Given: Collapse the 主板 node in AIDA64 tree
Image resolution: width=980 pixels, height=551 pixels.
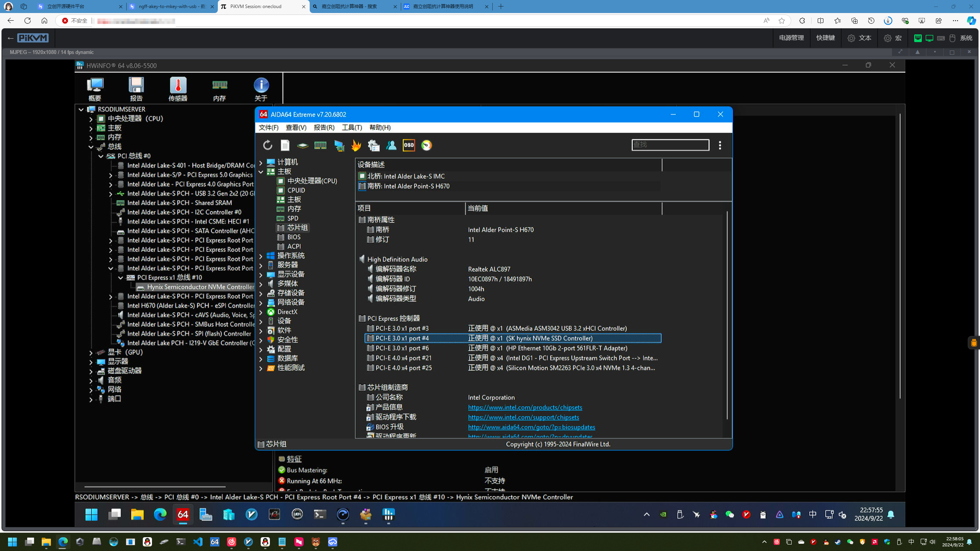Looking at the screenshot, I should point(261,172).
